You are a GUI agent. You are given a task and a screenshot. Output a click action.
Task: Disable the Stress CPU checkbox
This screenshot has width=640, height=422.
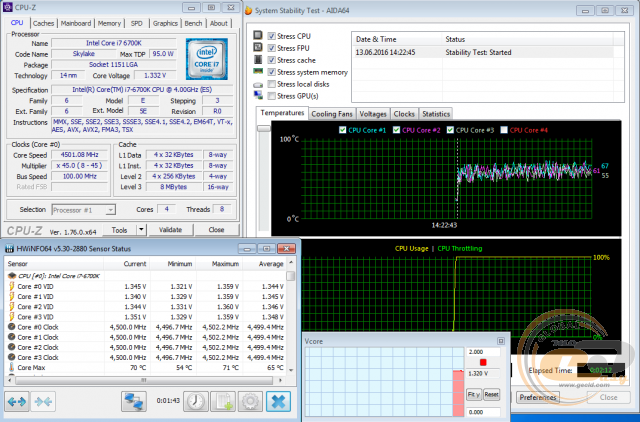coord(271,36)
